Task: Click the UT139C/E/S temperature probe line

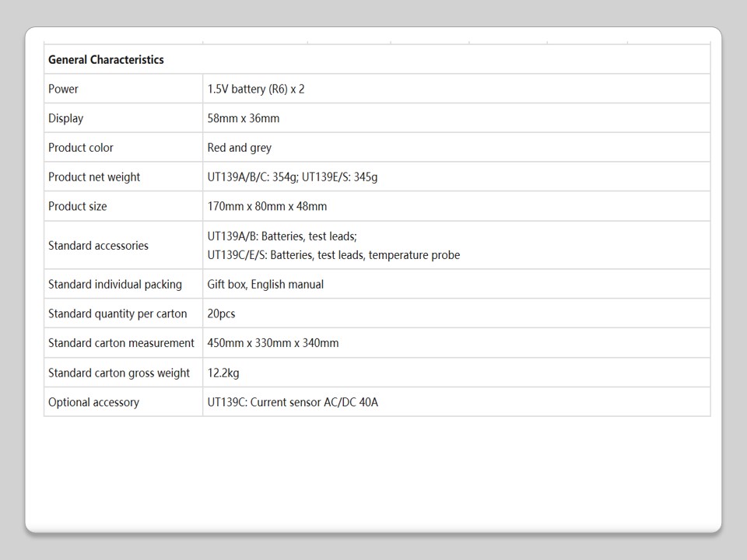Action: (334, 255)
